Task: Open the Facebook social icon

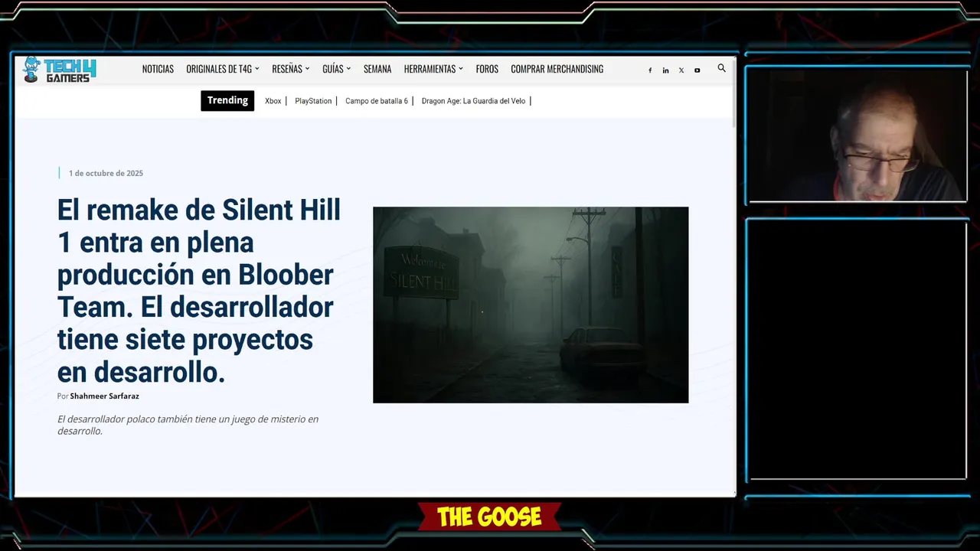Action: (x=650, y=70)
